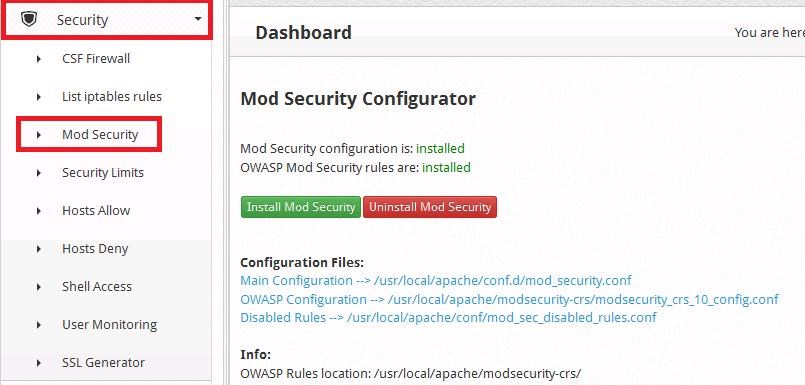
Task: Click the green Install Mod Security button
Action: [301, 207]
